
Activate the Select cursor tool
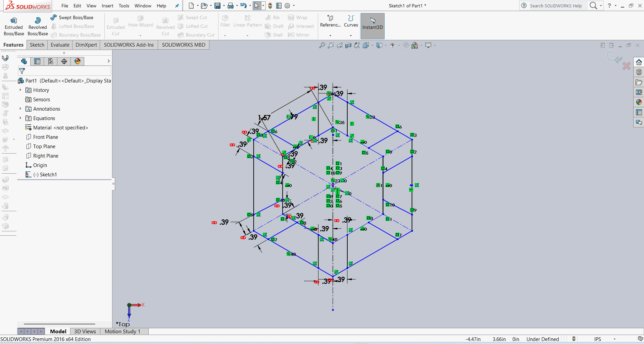(x=257, y=6)
